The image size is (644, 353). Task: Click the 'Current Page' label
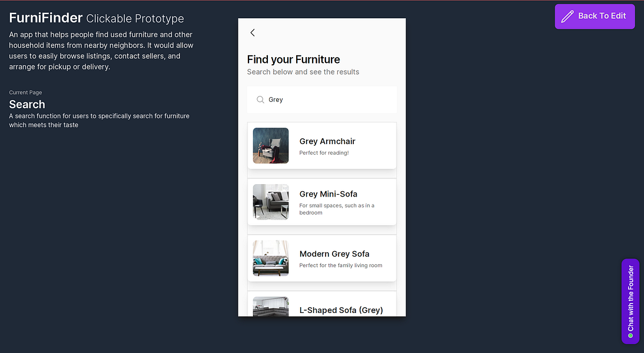click(25, 92)
